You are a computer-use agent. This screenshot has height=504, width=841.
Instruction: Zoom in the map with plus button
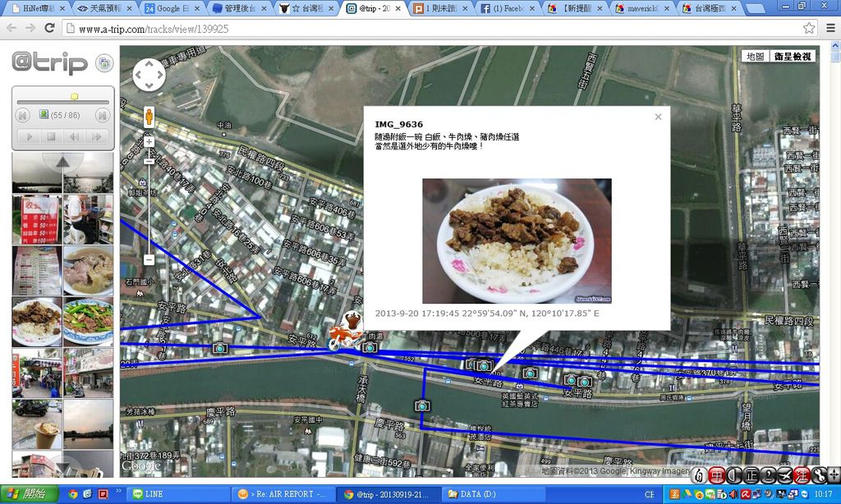tap(149, 141)
